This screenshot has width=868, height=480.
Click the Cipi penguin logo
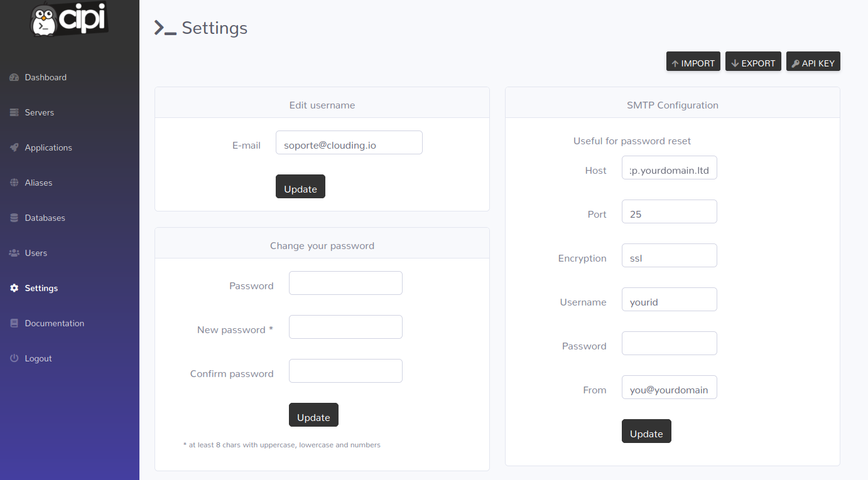(69, 20)
